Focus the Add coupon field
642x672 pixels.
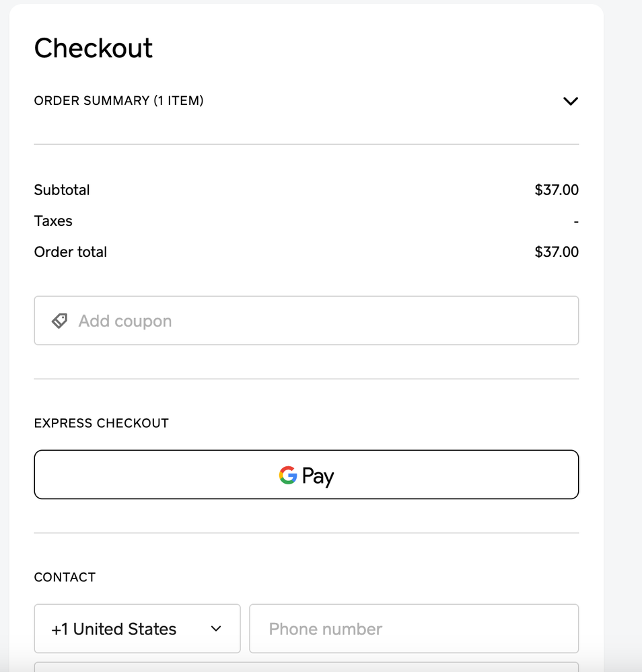click(323, 321)
